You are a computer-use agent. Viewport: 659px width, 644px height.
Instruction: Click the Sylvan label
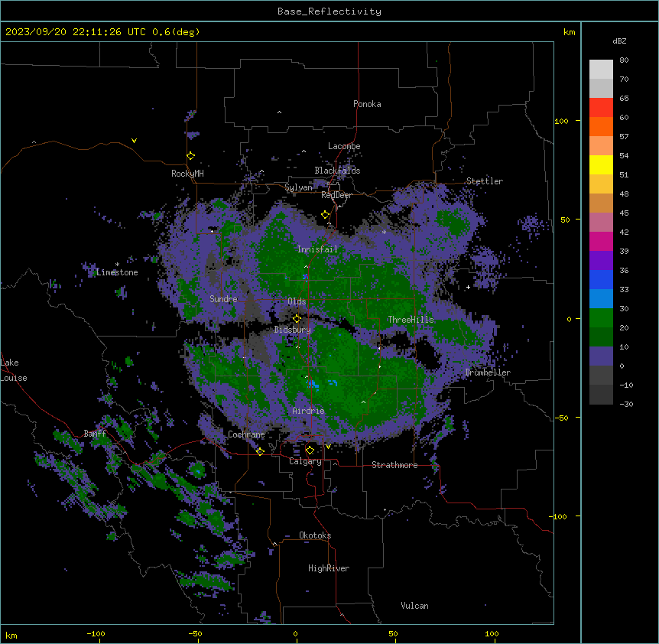point(298,187)
